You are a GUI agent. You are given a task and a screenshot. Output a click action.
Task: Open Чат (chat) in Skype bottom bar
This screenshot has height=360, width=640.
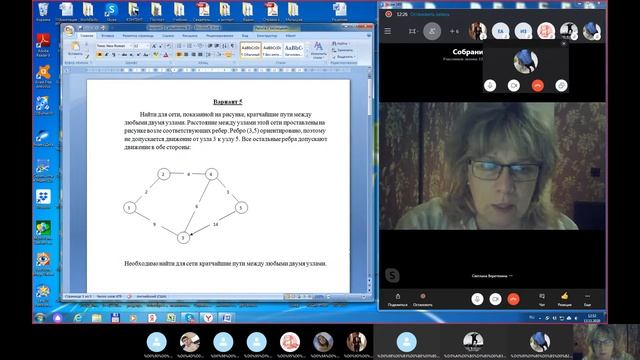pos(542,300)
